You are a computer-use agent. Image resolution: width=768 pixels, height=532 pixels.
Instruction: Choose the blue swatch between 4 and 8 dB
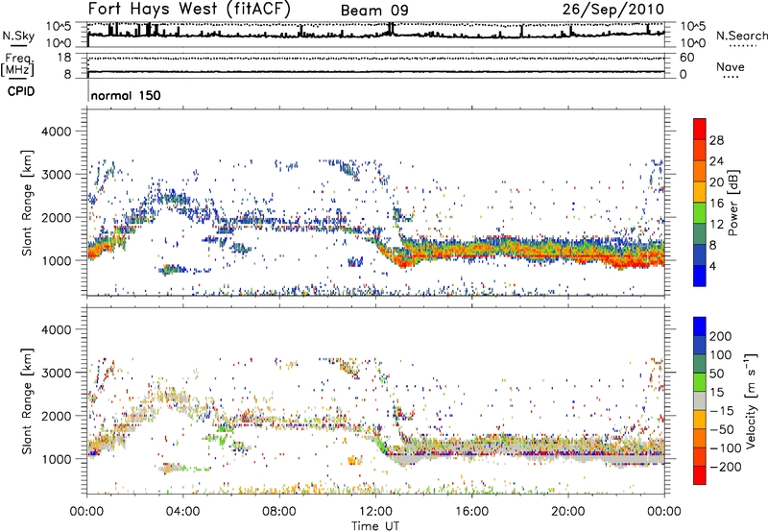click(700, 255)
